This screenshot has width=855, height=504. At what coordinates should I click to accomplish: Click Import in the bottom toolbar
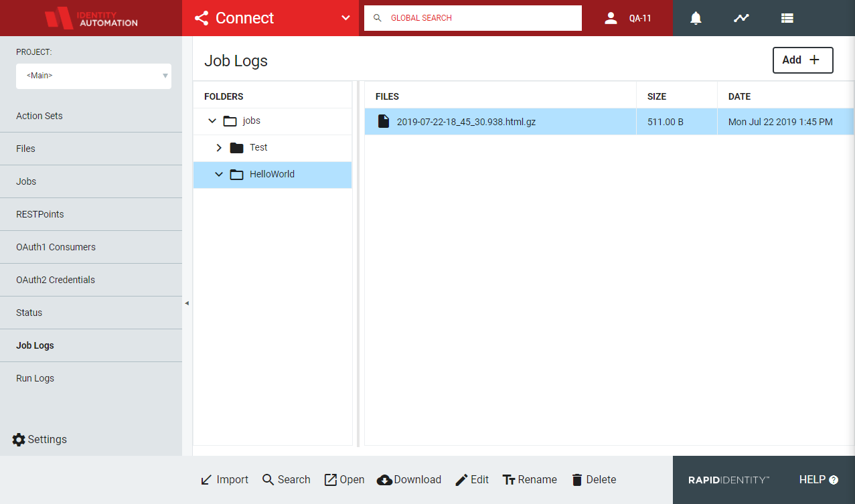[x=224, y=480]
